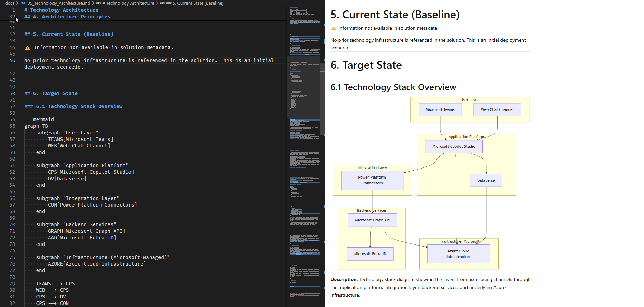
Task: Click the 'Backend Services' subgraph label
Action: coord(372,210)
